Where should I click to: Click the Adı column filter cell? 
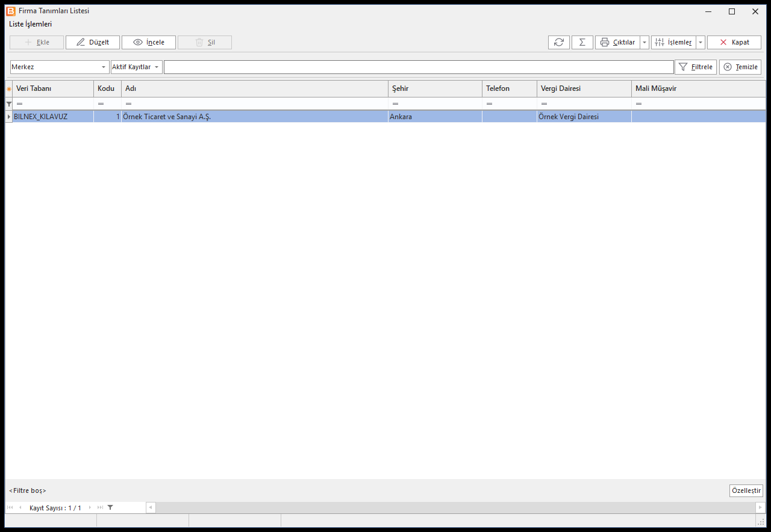(x=255, y=104)
